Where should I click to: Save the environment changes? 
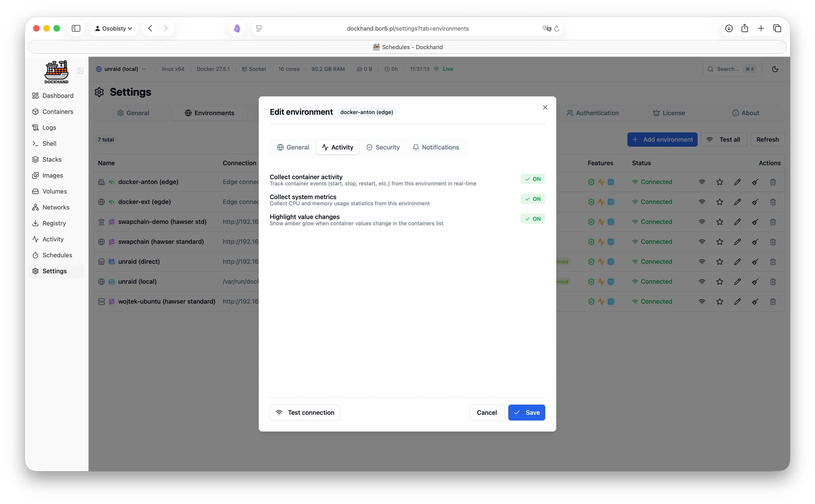pyautogui.click(x=526, y=413)
